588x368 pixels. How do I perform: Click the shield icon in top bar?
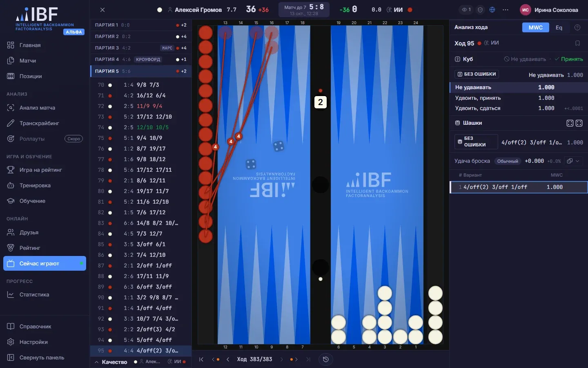point(480,10)
